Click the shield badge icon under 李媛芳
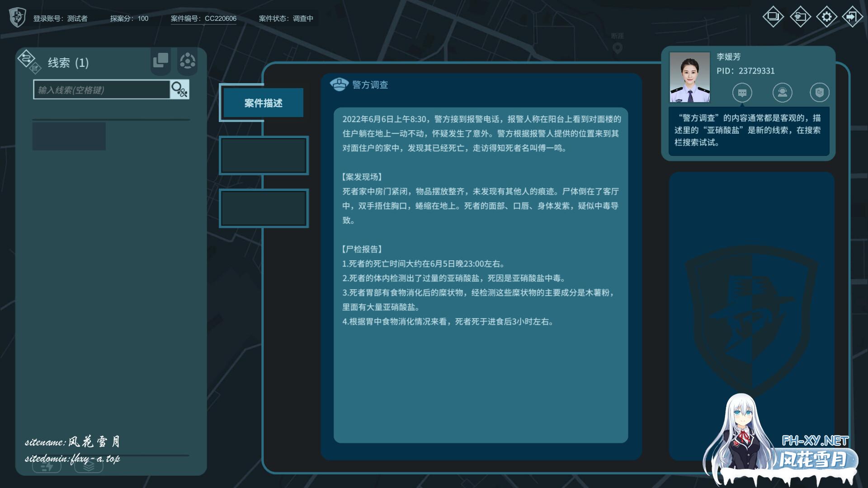Image resolution: width=868 pixels, height=488 pixels. tap(819, 93)
